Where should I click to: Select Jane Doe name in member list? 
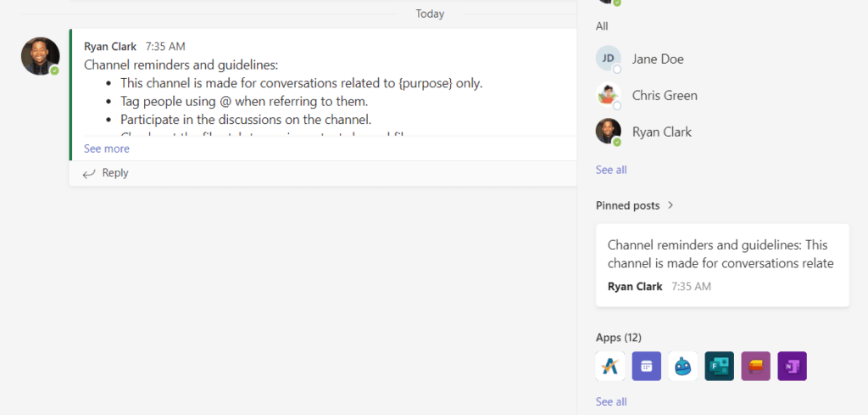point(658,59)
